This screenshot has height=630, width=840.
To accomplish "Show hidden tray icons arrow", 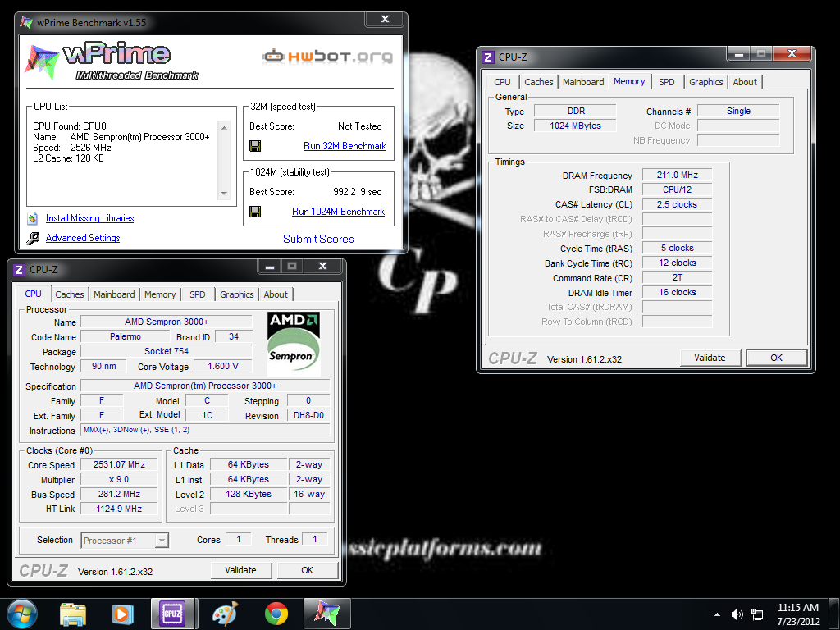I will coord(717,614).
